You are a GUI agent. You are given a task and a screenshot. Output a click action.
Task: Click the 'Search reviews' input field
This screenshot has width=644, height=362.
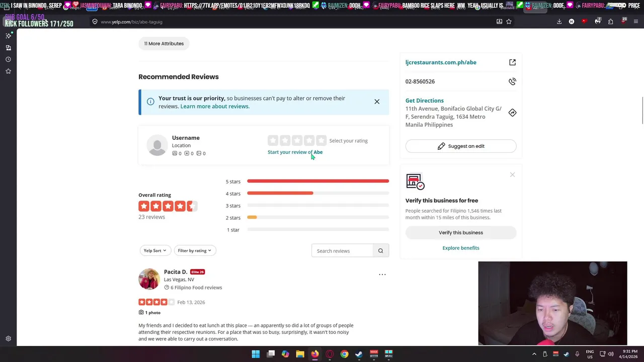point(343,251)
